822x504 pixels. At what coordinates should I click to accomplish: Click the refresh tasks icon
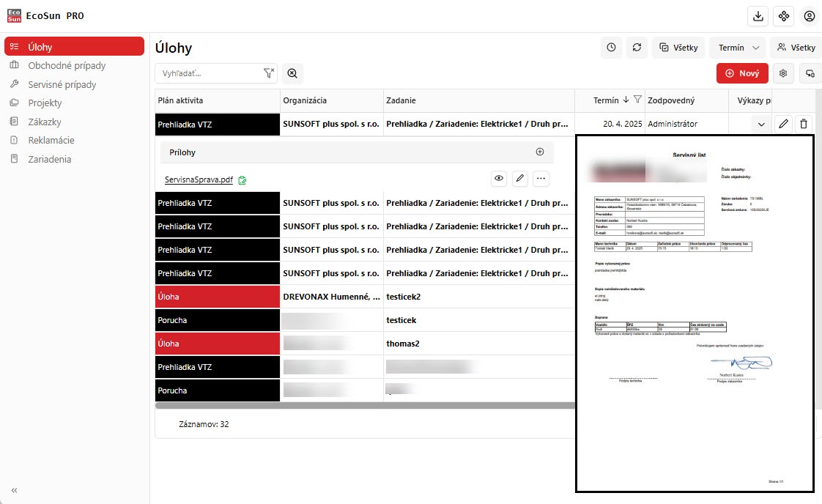pyautogui.click(x=637, y=48)
